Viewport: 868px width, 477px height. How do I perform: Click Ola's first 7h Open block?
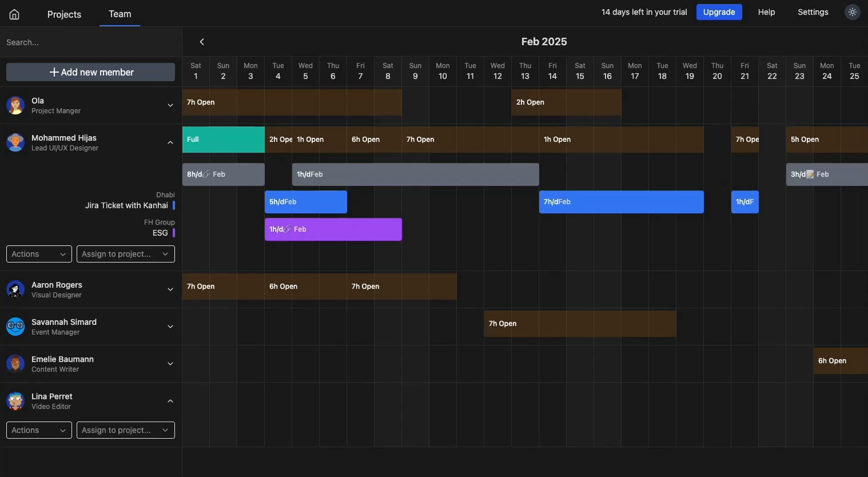[292, 102]
